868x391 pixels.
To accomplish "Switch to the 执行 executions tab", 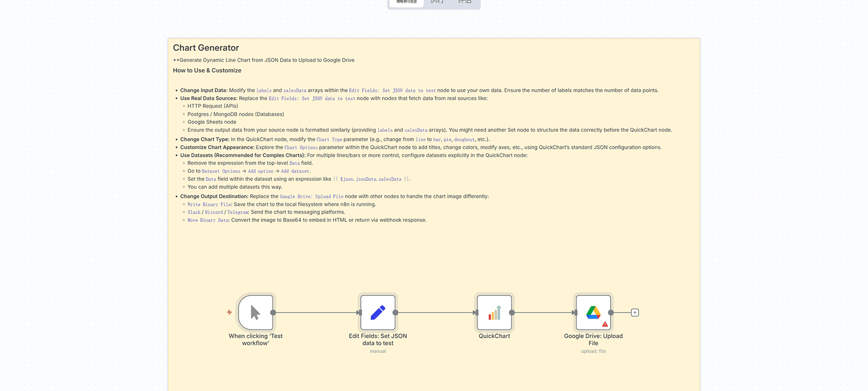I will click(x=437, y=2).
